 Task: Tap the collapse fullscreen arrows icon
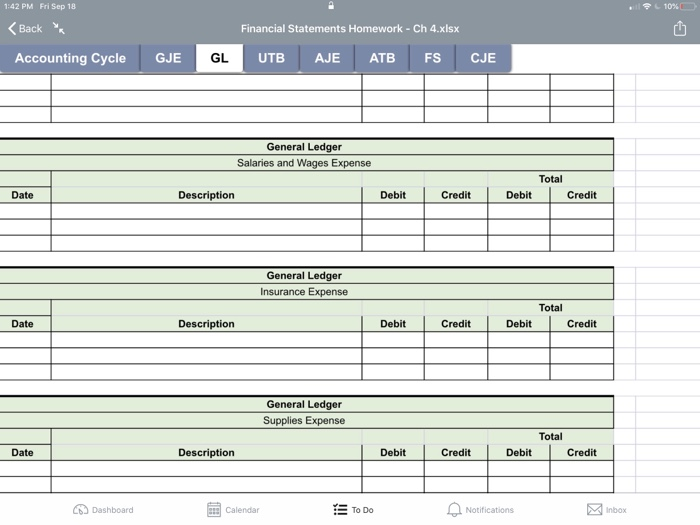pyautogui.click(x=58, y=28)
